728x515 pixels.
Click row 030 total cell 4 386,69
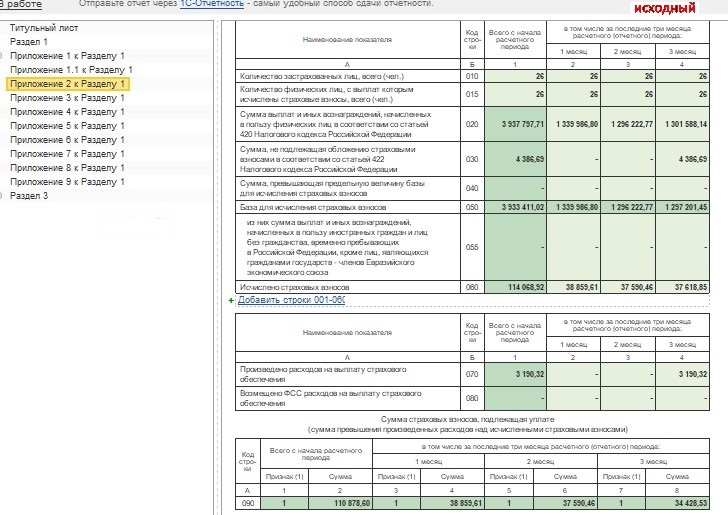pos(515,159)
